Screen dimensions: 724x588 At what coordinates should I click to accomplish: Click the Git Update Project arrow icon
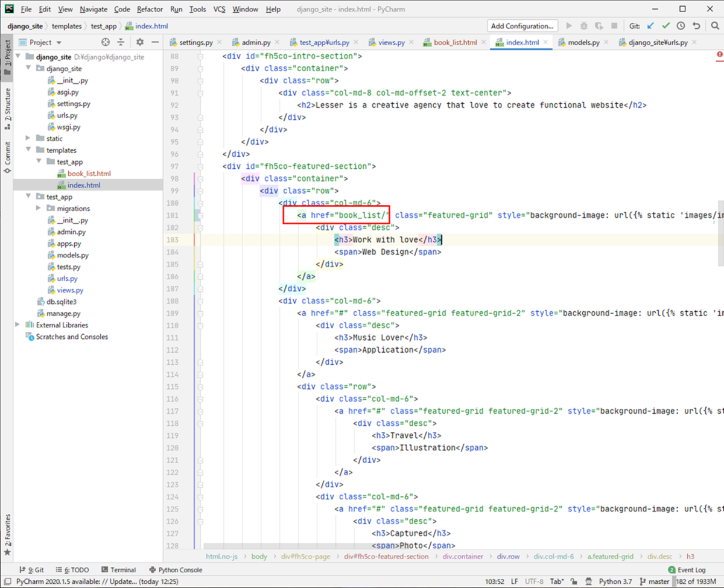tap(650, 26)
